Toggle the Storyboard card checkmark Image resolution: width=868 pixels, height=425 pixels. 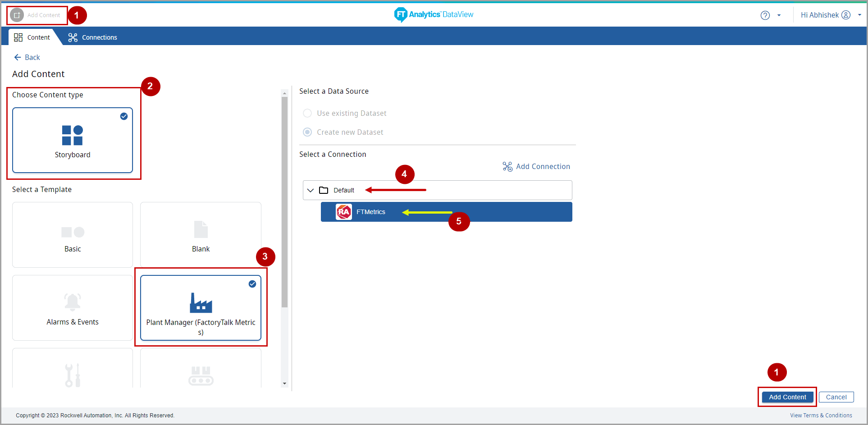click(124, 116)
